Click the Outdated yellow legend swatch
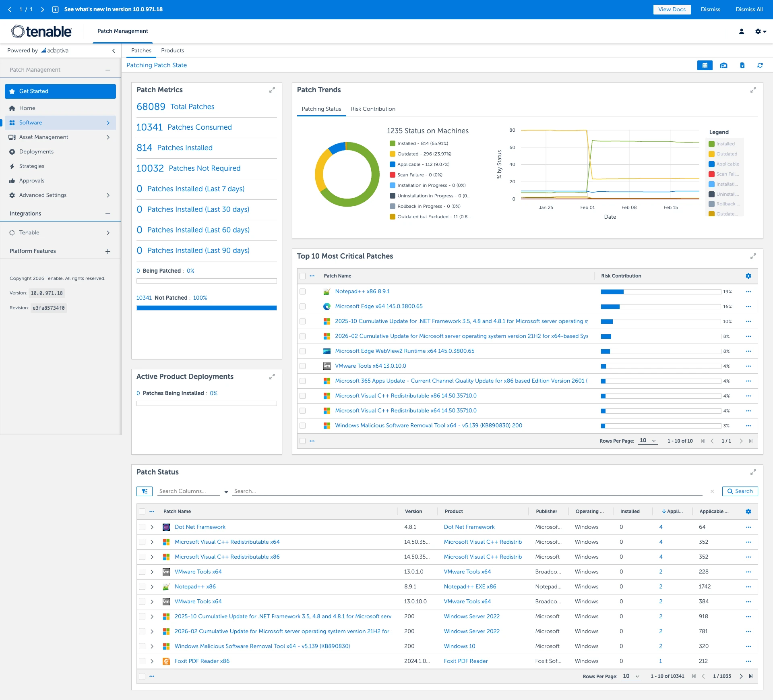This screenshot has width=773, height=700. coord(711,154)
